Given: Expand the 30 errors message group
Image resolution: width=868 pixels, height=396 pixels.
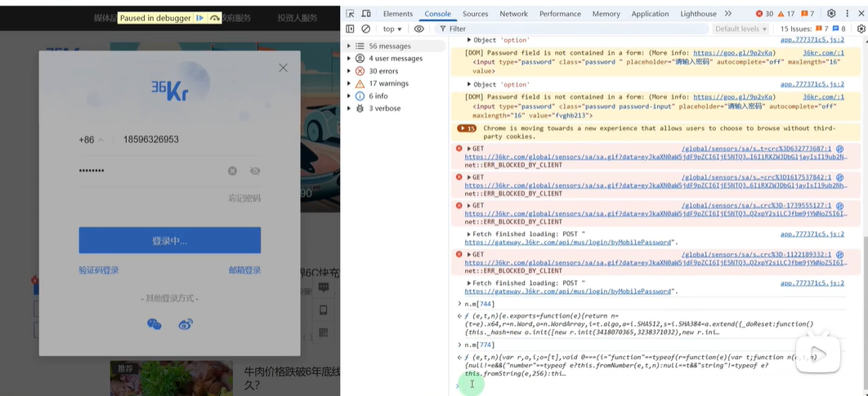Looking at the screenshot, I should click(x=350, y=71).
